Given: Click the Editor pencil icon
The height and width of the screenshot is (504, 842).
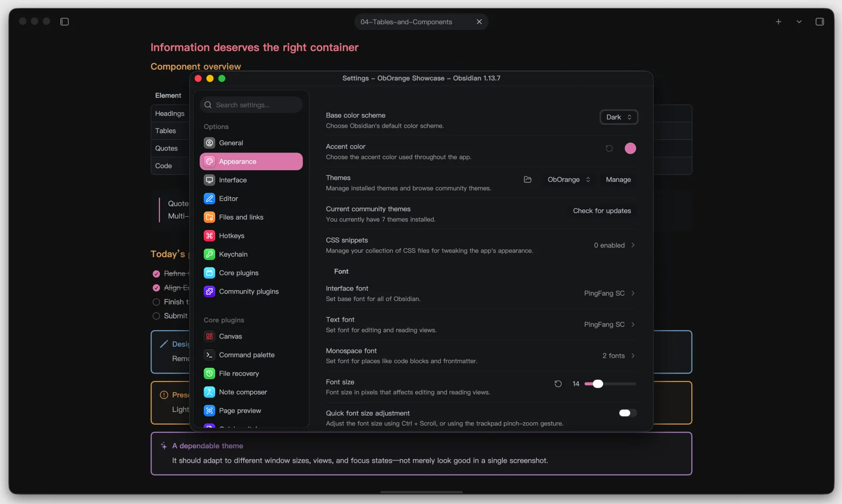Looking at the screenshot, I should [x=210, y=198].
